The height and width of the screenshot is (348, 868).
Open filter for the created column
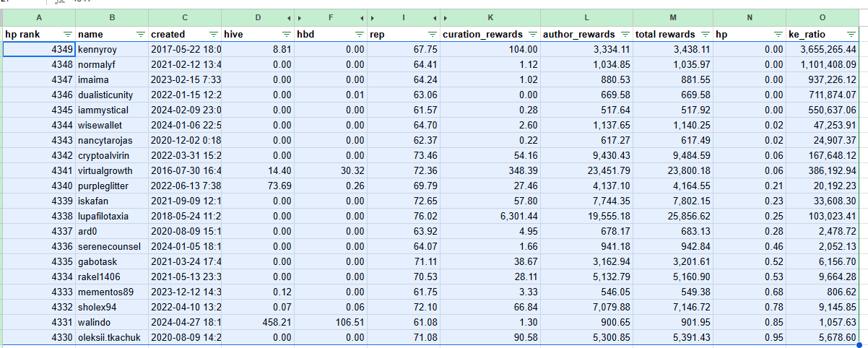click(x=213, y=34)
